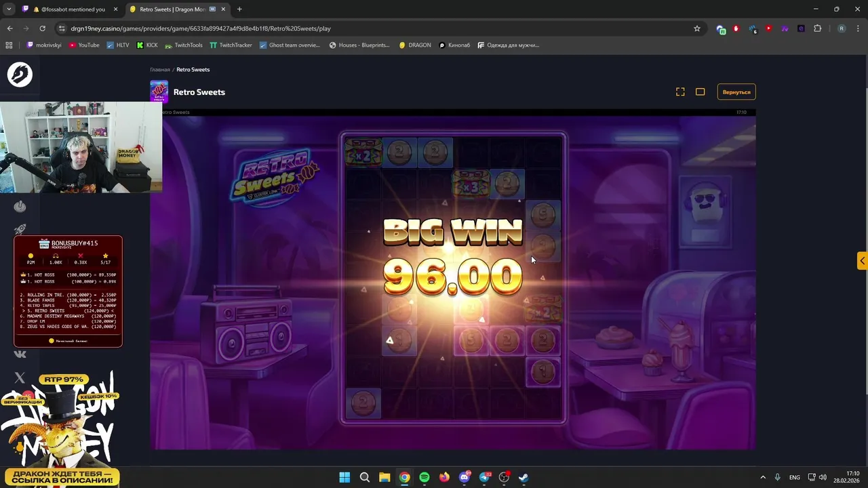Click the red extension icon in toolbar

click(x=736, y=28)
